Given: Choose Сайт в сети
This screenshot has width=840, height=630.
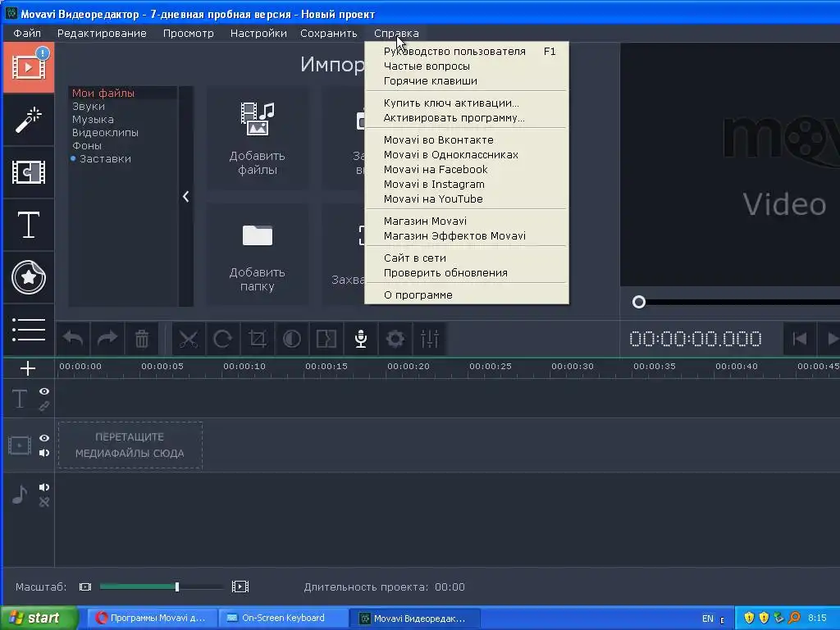Looking at the screenshot, I should pos(467,258).
